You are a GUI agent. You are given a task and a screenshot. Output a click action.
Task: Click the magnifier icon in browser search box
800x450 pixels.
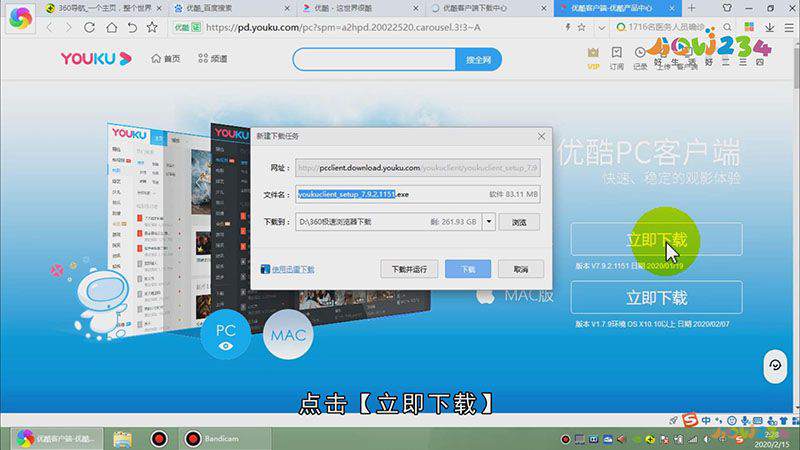pyautogui.click(x=727, y=27)
